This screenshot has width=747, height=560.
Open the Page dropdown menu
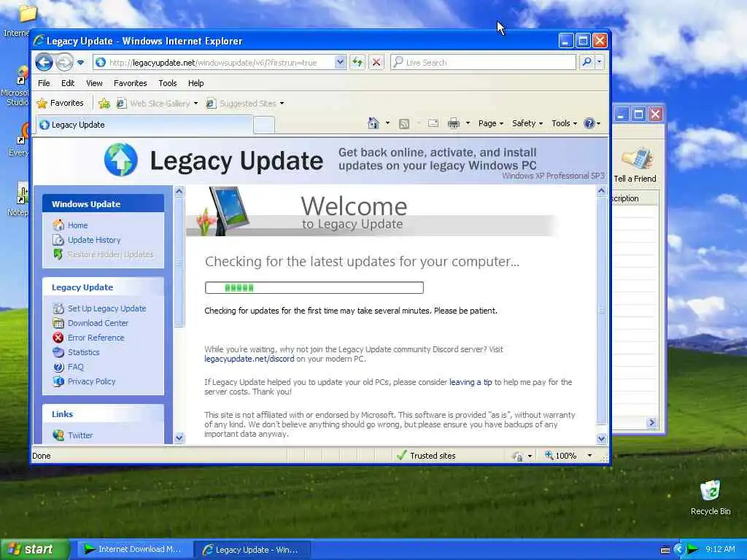(x=491, y=123)
